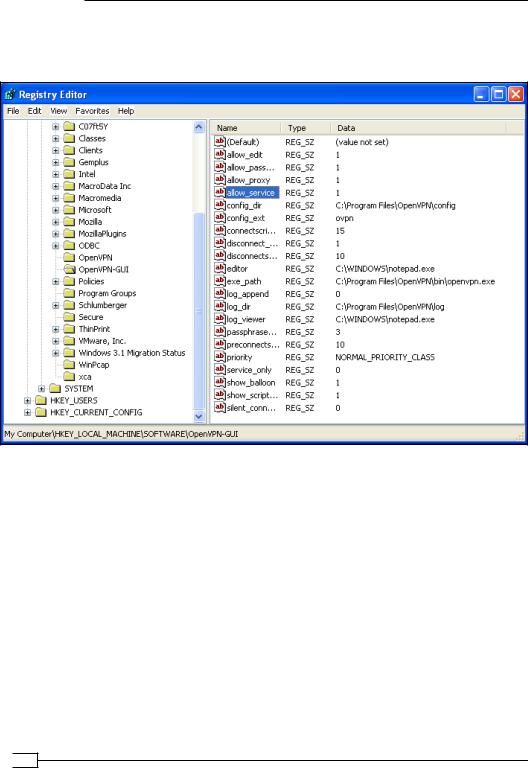
Task: Minimize the Registry Editor window
Action: click(481, 94)
